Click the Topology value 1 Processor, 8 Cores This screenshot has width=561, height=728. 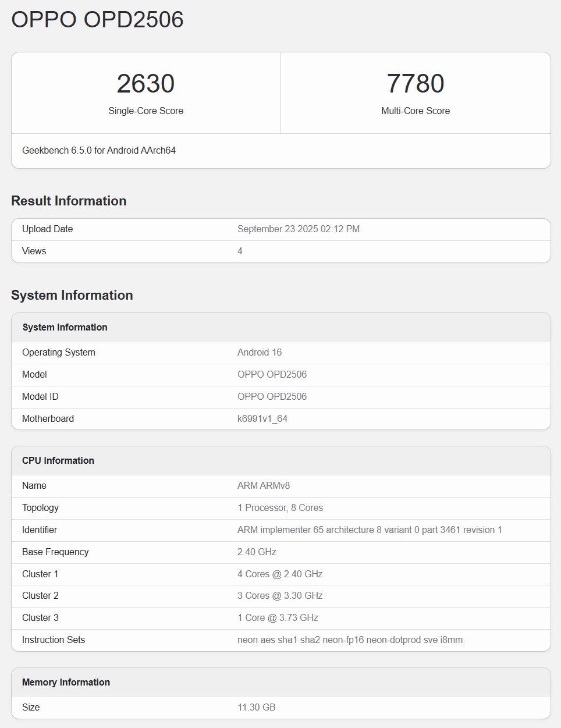280,507
